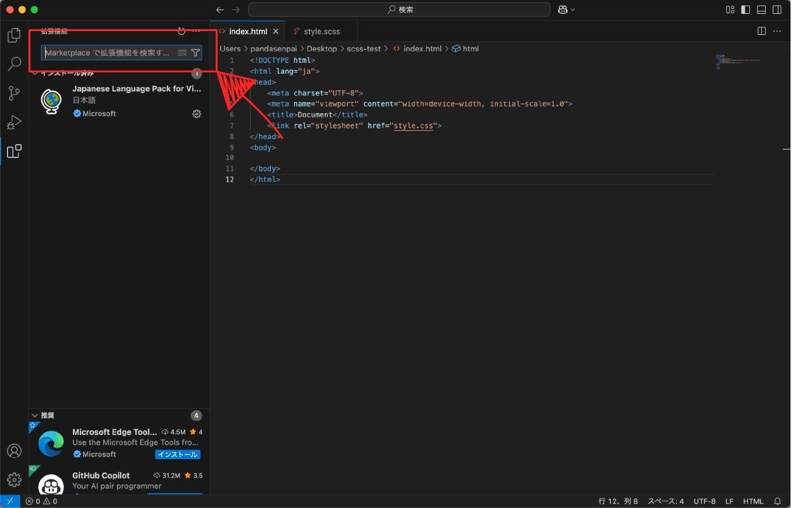812x508 pixels.
Task: Open the Customize Layout icon
Action: (x=730, y=10)
